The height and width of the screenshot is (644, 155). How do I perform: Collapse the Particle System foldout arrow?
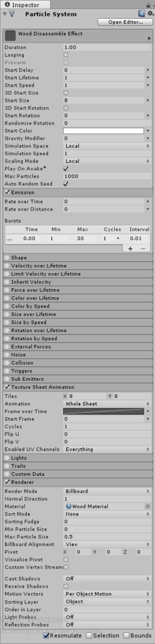4,14
